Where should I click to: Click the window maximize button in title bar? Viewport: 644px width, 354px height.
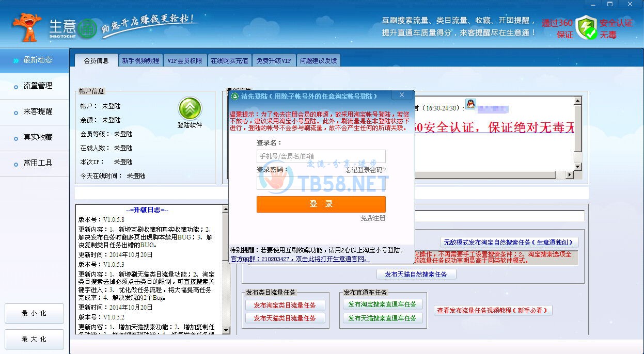610,4
